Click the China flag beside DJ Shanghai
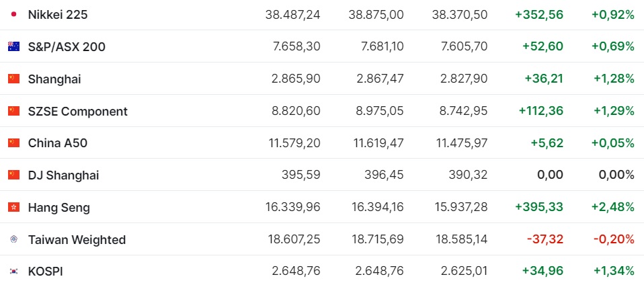 (13, 175)
